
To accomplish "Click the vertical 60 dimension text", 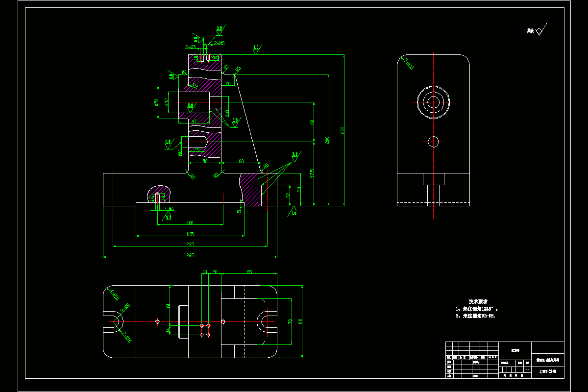I will coord(312,122).
